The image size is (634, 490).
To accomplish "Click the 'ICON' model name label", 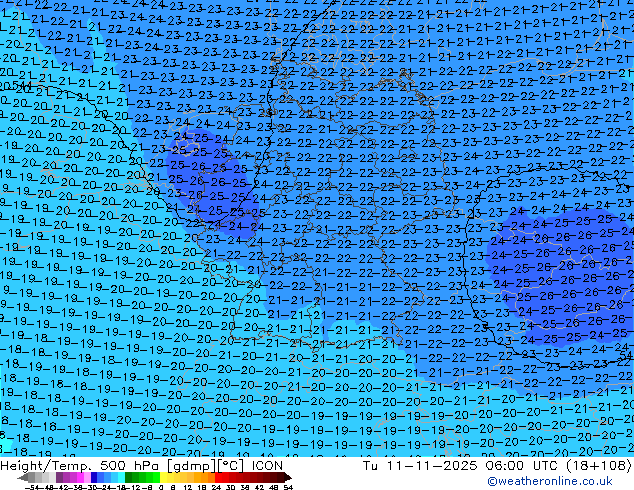I will coord(267,466).
